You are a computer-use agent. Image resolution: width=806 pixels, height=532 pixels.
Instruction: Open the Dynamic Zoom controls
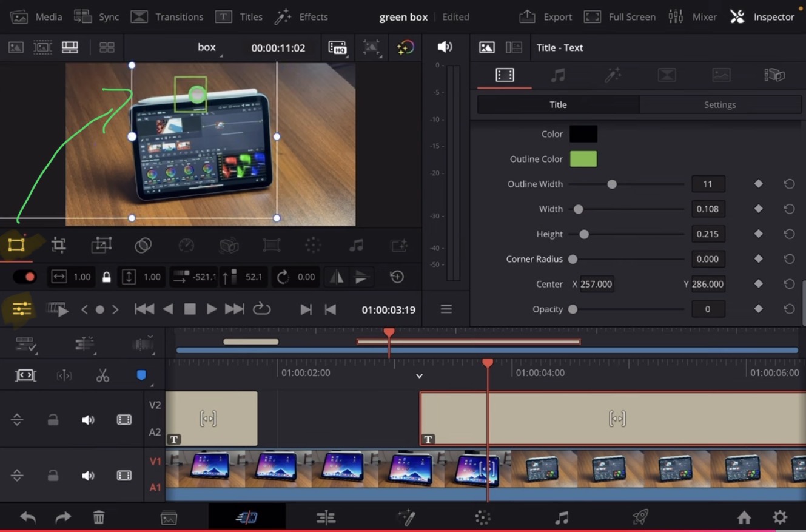point(101,245)
